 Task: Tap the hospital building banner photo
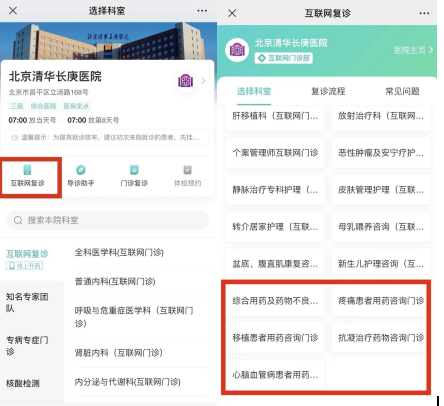click(108, 41)
